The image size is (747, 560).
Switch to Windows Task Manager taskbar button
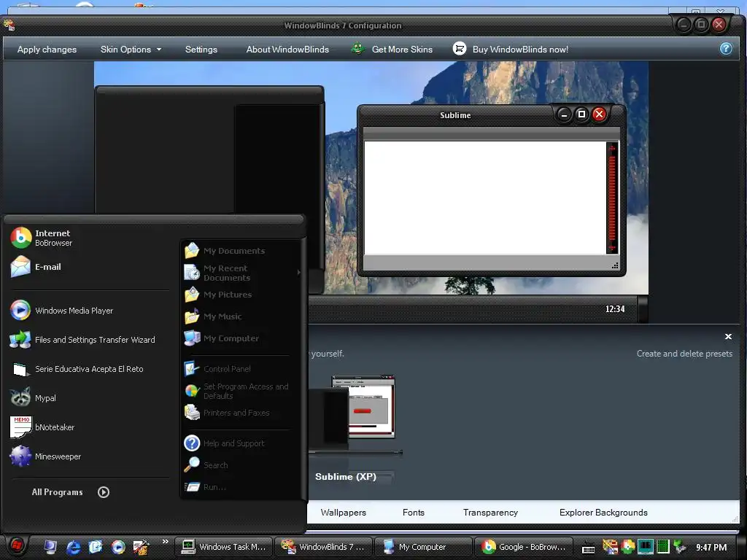pyautogui.click(x=223, y=547)
